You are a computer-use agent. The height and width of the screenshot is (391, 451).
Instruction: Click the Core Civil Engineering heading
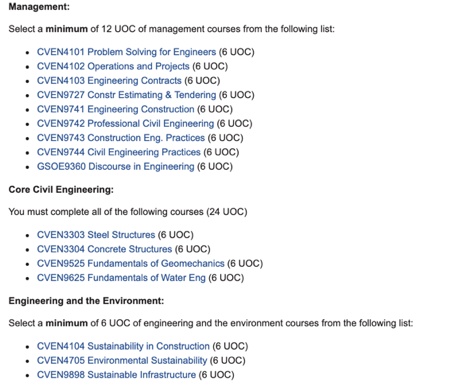(61, 190)
